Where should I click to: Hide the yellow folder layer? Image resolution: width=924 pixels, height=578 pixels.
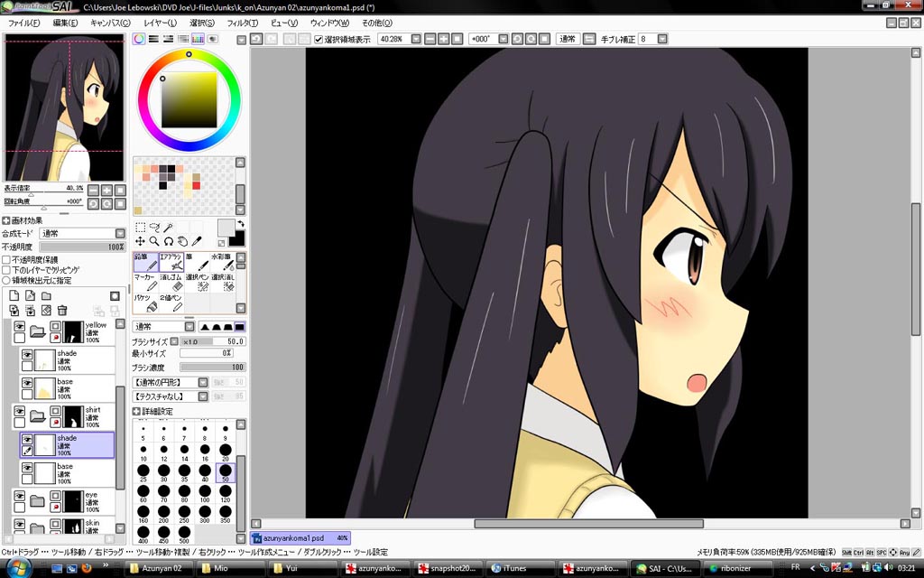[x=20, y=327]
